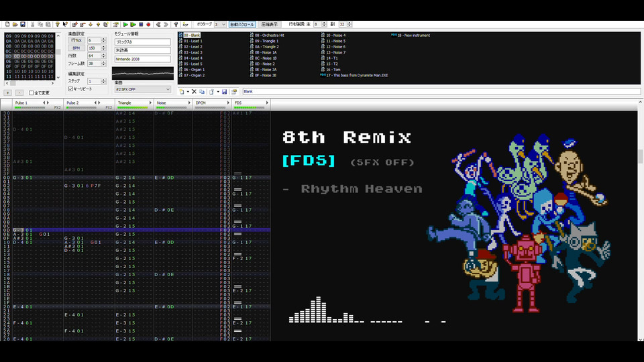The width and height of the screenshot is (644, 362).
Task: Click the DPCM channel header
Action: click(x=212, y=105)
